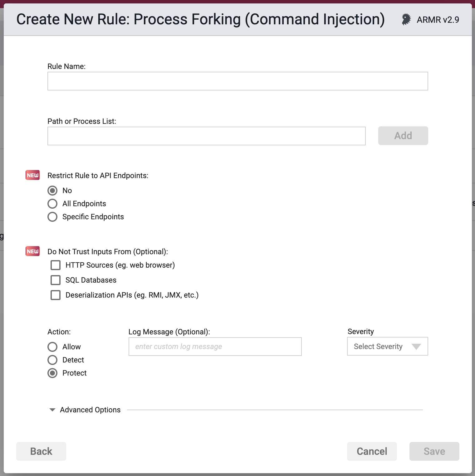Click the NEW badge beside Restrict Rule
Viewport: 475px width, 476px height.
(x=33, y=175)
